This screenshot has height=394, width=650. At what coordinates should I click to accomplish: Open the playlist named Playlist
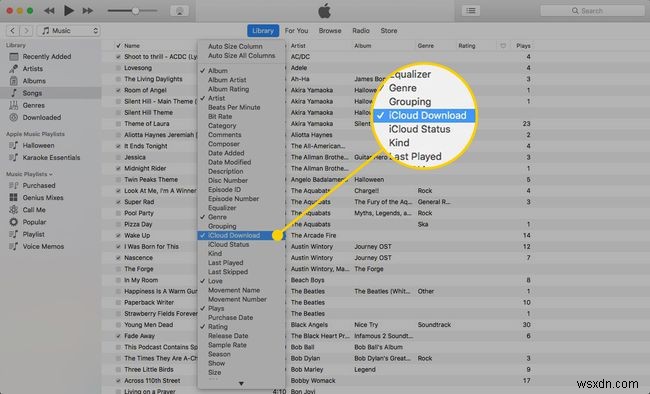33,234
